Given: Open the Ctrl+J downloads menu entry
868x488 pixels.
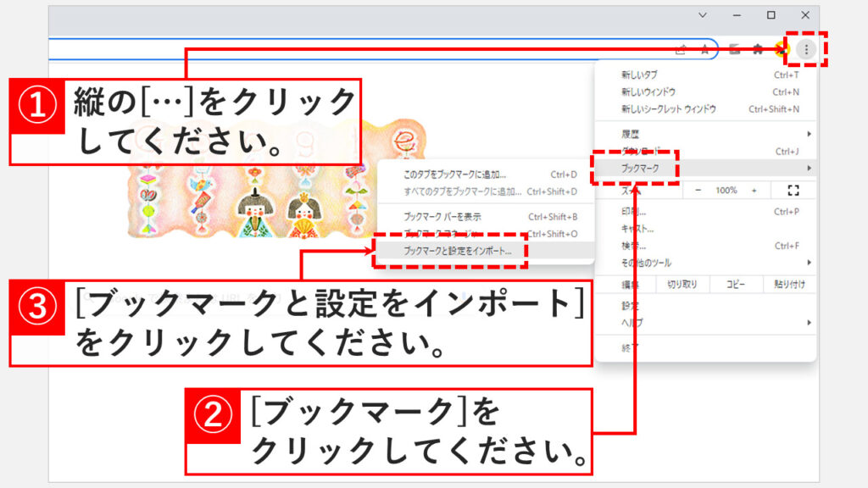Looking at the screenshot, I should click(x=705, y=151).
